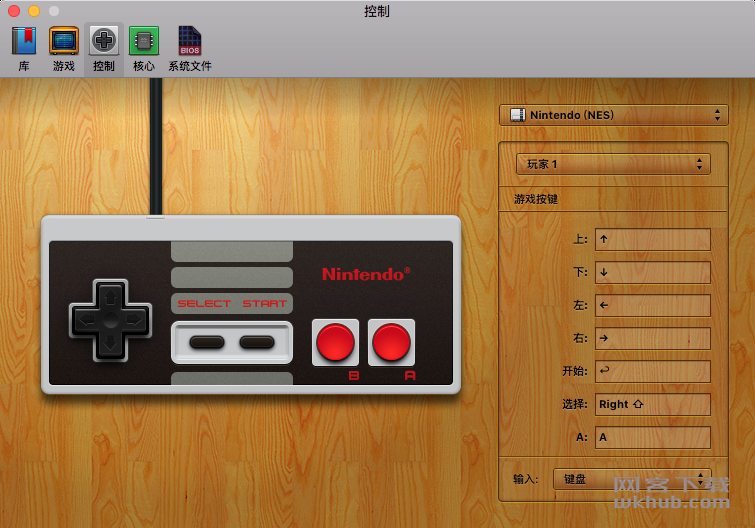
Task: Click the 游戏按键 section header
Action: click(535, 199)
